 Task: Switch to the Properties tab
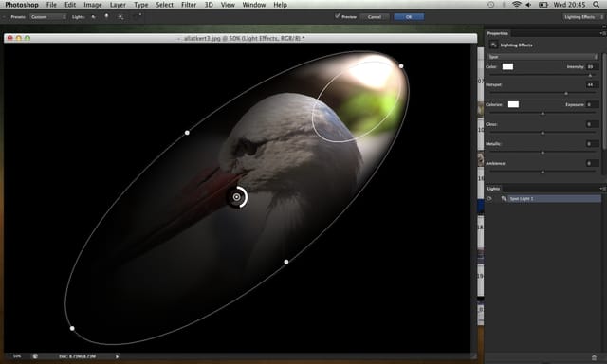pos(497,33)
